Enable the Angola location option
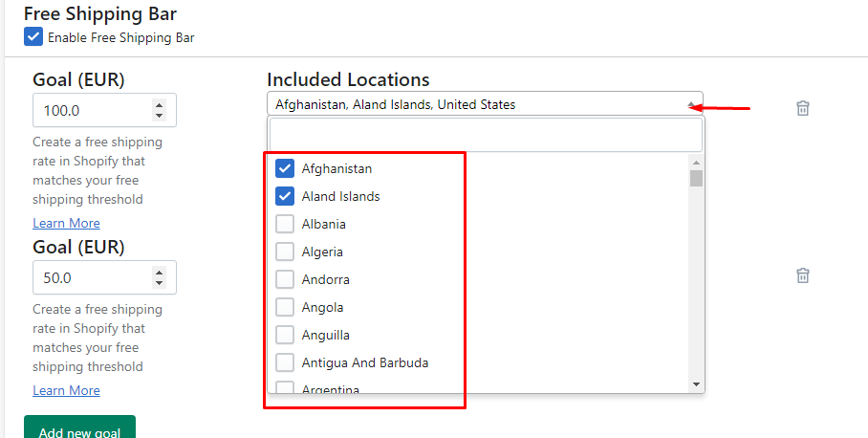This screenshot has height=438, width=868. (285, 307)
